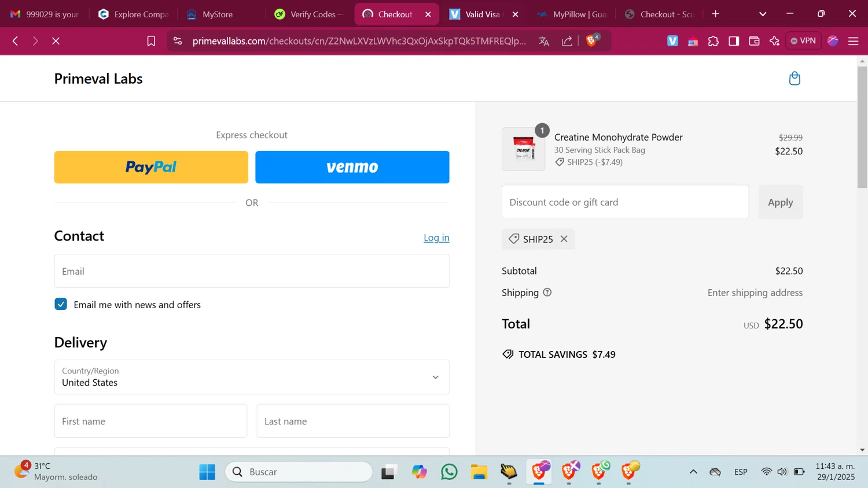
Task: Click the page vertical scrollbar
Action: pyautogui.click(x=862, y=127)
